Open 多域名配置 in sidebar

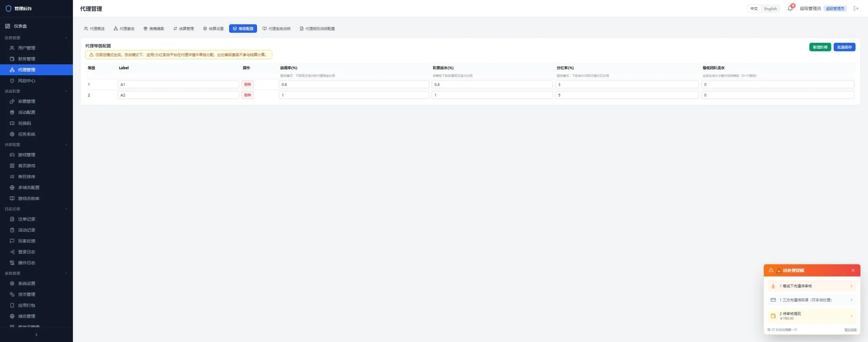pyautogui.click(x=36, y=188)
